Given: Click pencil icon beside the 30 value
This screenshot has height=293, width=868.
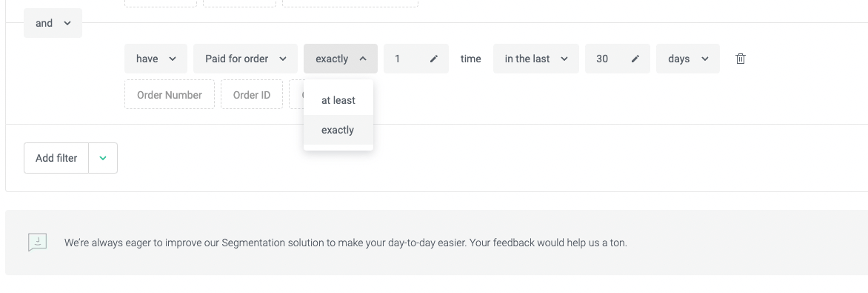Looking at the screenshot, I should (x=635, y=59).
